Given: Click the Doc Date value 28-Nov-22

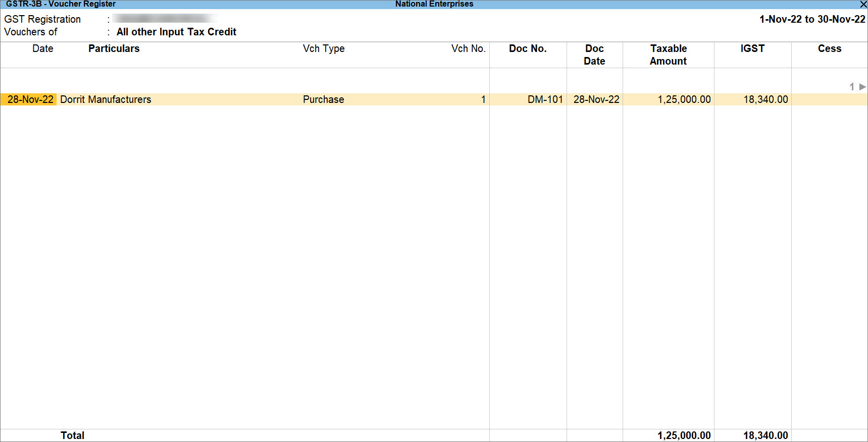Looking at the screenshot, I should (596, 99).
